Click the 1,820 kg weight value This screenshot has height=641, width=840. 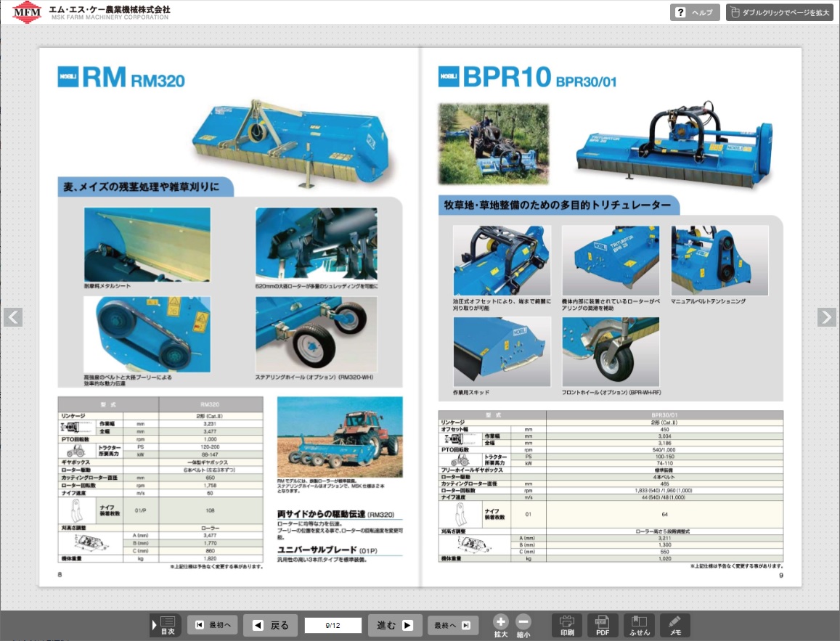[x=210, y=558]
